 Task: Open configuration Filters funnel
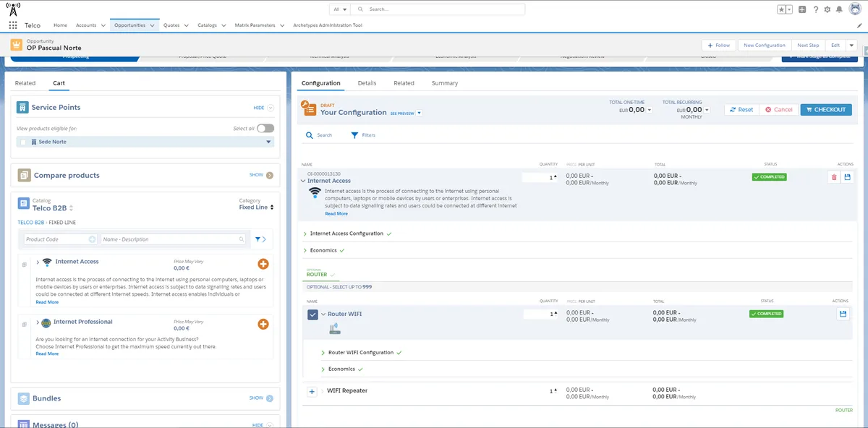(354, 135)
